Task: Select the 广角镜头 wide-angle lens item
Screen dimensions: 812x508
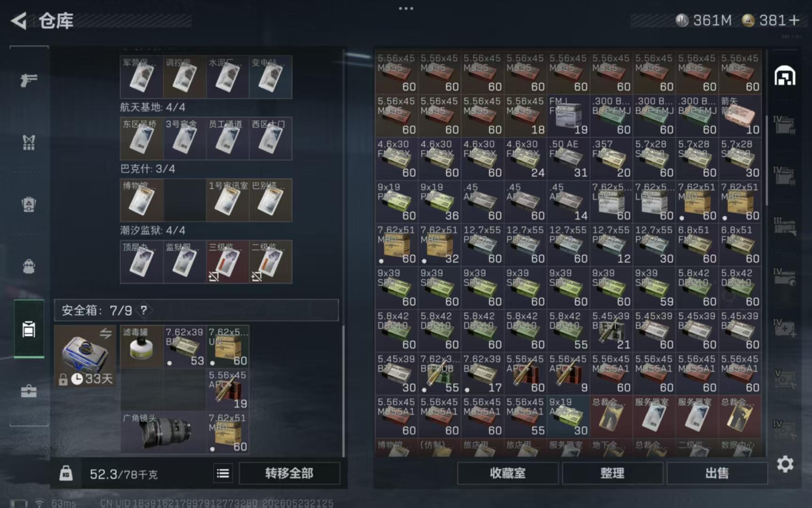Action: (163, 432)
